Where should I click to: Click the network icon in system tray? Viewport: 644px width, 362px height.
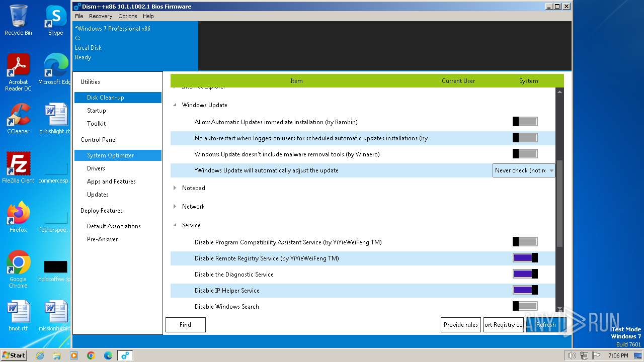[x=584, y=355]
